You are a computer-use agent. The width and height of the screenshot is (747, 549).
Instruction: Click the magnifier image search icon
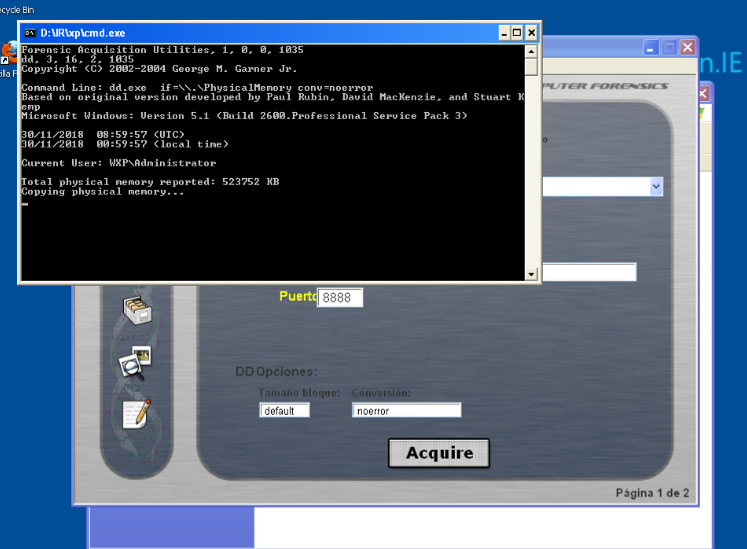(134, 362)
